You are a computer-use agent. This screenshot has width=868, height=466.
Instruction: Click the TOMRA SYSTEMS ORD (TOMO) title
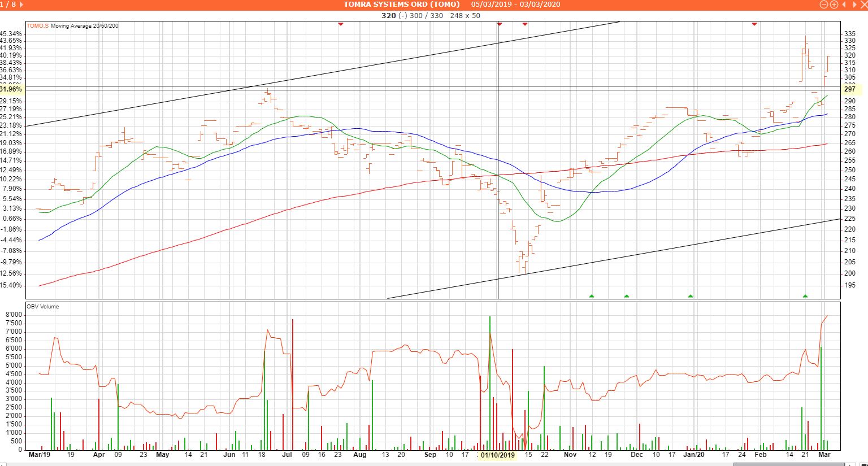(402, 5)
